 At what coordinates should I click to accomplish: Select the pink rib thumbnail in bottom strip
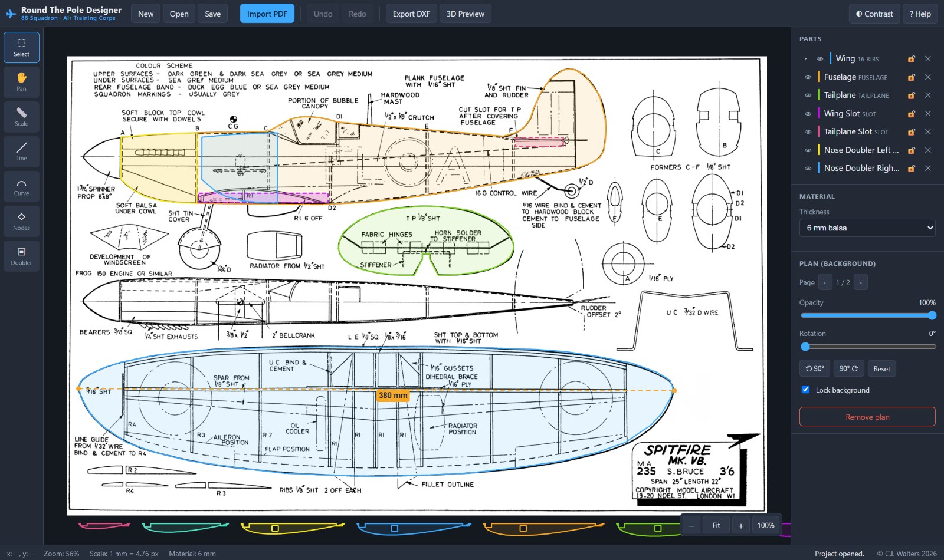click(104, 525)
